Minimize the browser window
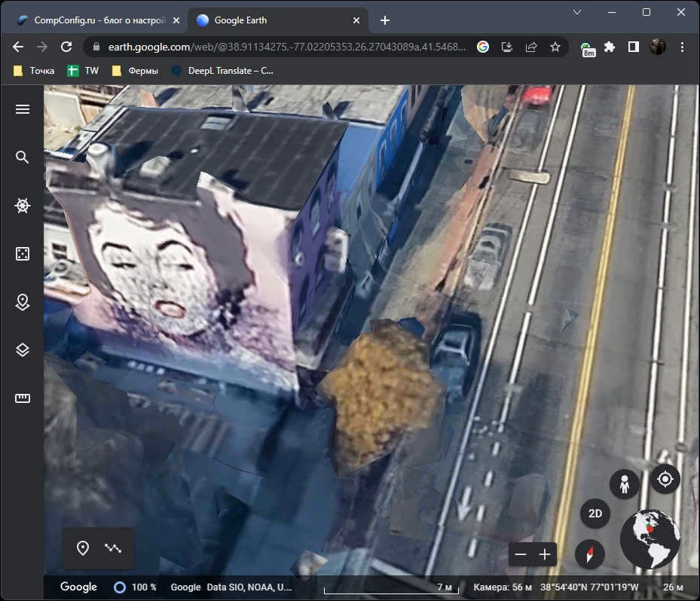The width and height of the screenshot is (700, 601). tap(612, 12)
